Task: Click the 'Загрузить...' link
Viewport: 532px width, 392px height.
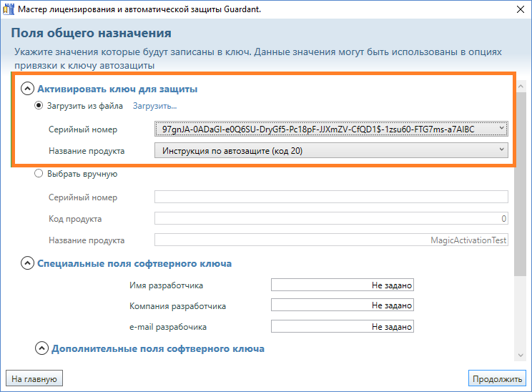Action: point(154,107)
